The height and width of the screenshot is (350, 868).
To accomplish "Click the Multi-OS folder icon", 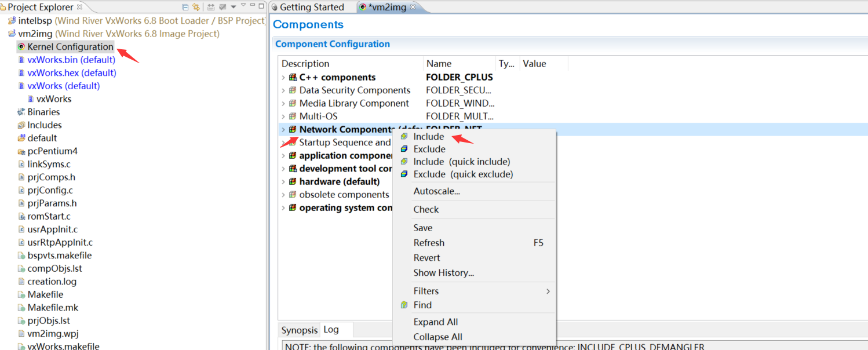I will [x=293, y=116].
